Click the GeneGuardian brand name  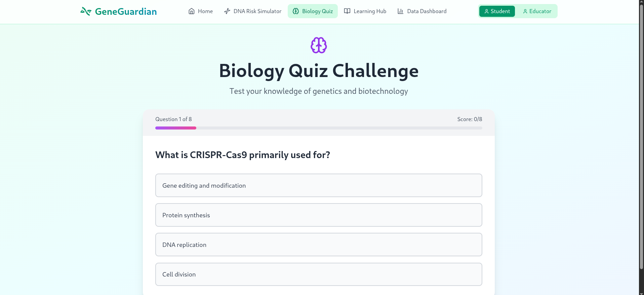(x=126, y=11)
